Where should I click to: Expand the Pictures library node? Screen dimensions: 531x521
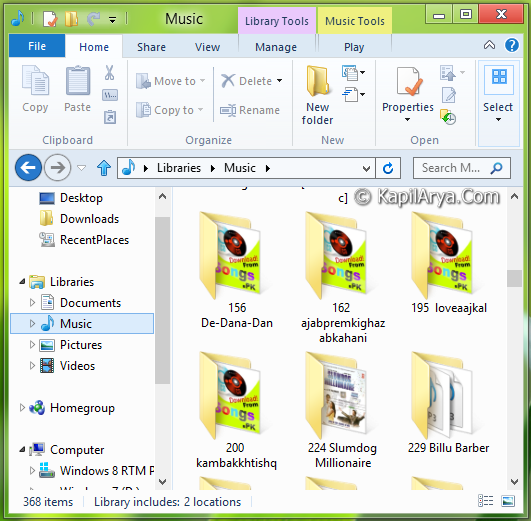(32, 345)
